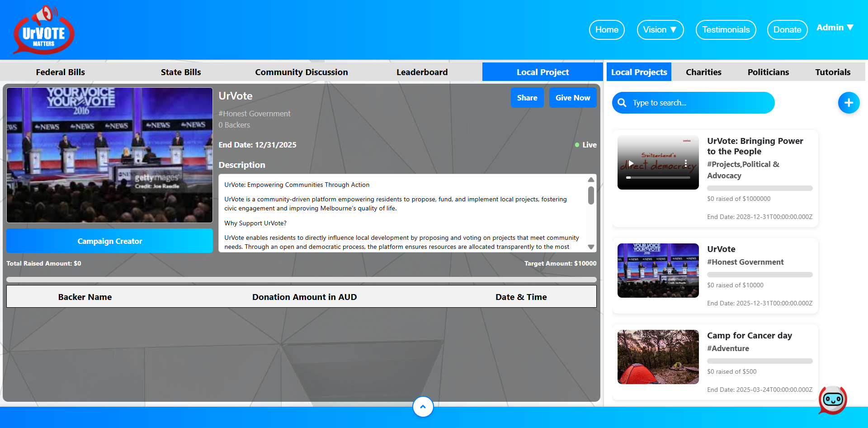This screenshot has height=428, width=868.
Task: Click 'Donation Amount in AUD' column header
Action: tap(305, 297)
